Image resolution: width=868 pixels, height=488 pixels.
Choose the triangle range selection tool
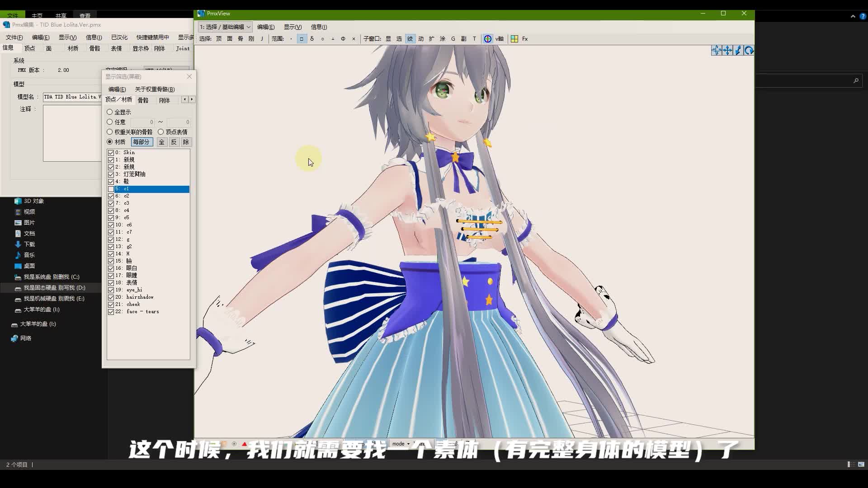click(x=333, y=39)
